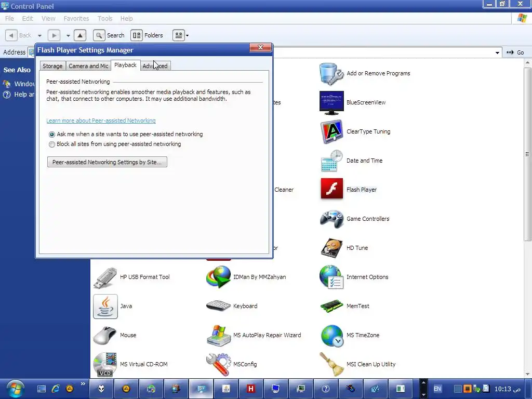Open IDMan By MMZahyan
Image resolution: width=532 pixels, height=399 pixels.
coord(246,277)
